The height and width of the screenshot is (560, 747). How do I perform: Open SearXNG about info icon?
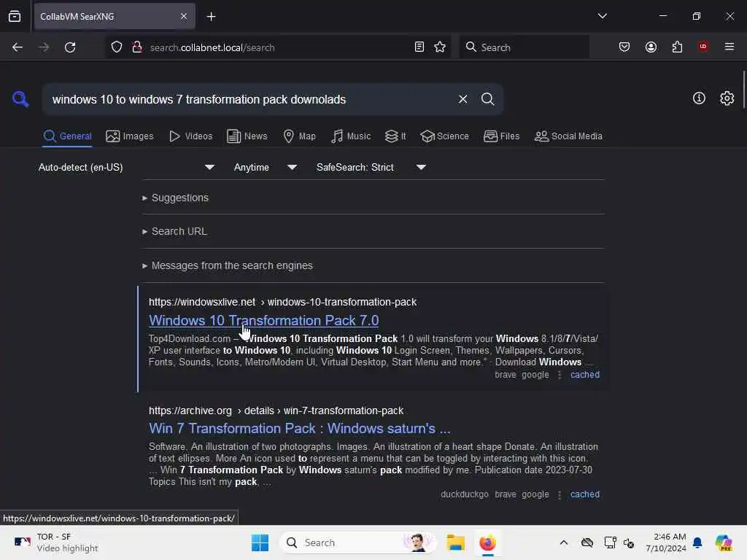click(699, 98)
